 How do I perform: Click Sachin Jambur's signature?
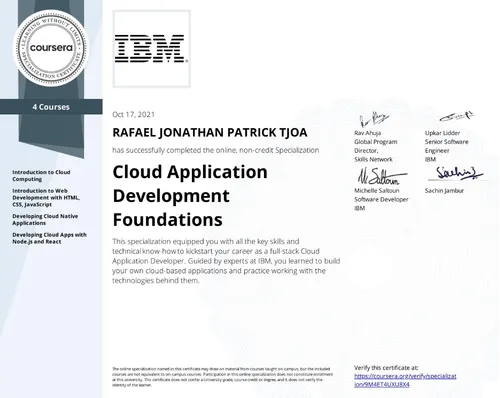tap(459, 173)
